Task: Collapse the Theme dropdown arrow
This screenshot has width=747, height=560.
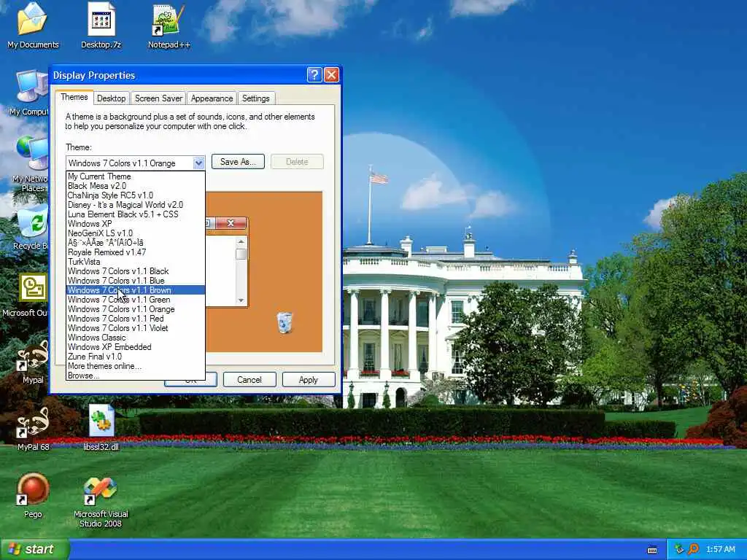Action: (x=198, y=163)
